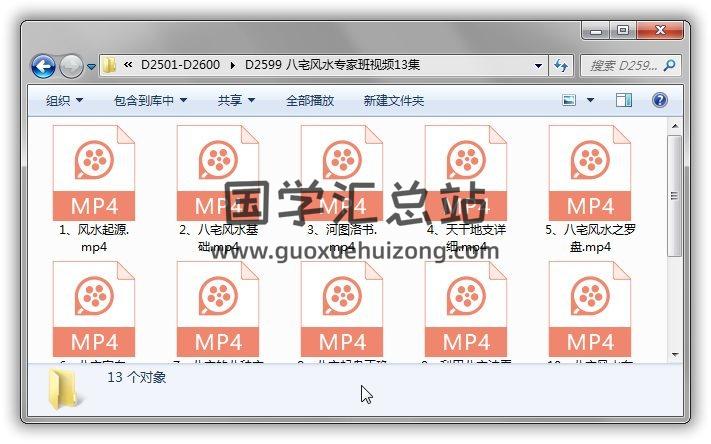Click the file name 5、八宅风水之罗盘.mp4
Image resolution: width=711 pixels, height=444 pixels.
(590, 238)
